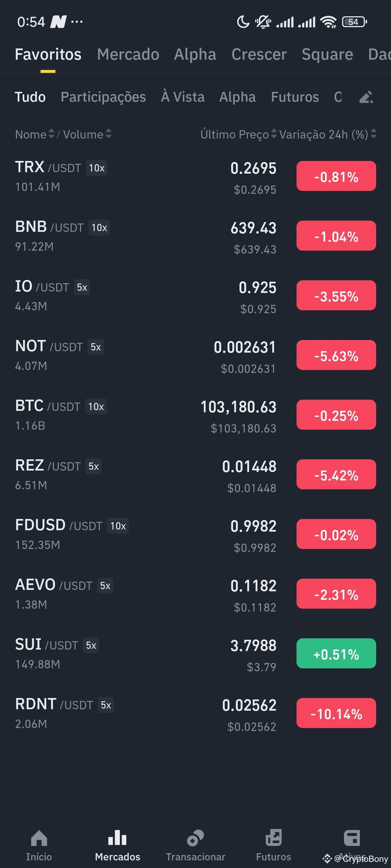Switch to the Mercado tab
The image size is (391, 868).
pos(128,54)
